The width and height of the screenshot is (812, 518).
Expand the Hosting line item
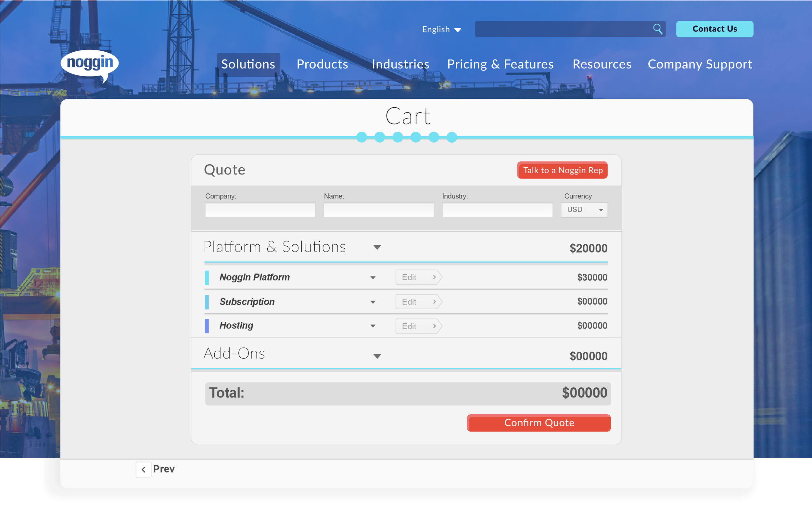(373, 326)
